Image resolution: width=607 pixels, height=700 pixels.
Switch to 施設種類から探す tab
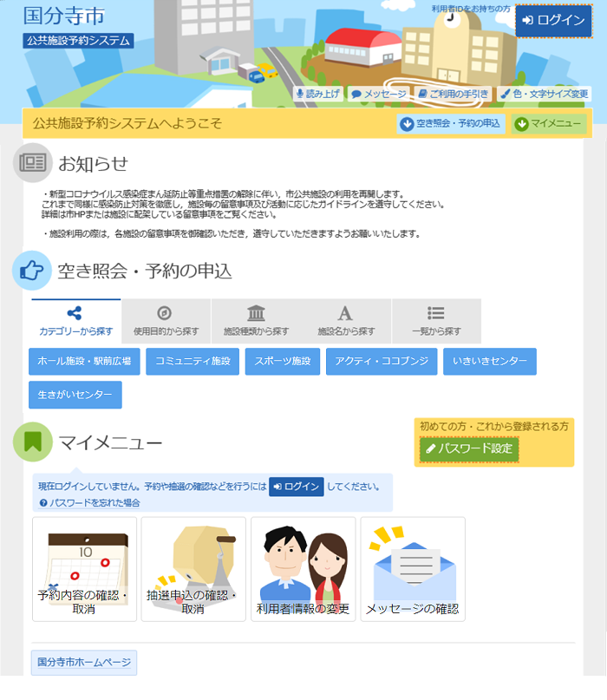click(x=256, y=321)
